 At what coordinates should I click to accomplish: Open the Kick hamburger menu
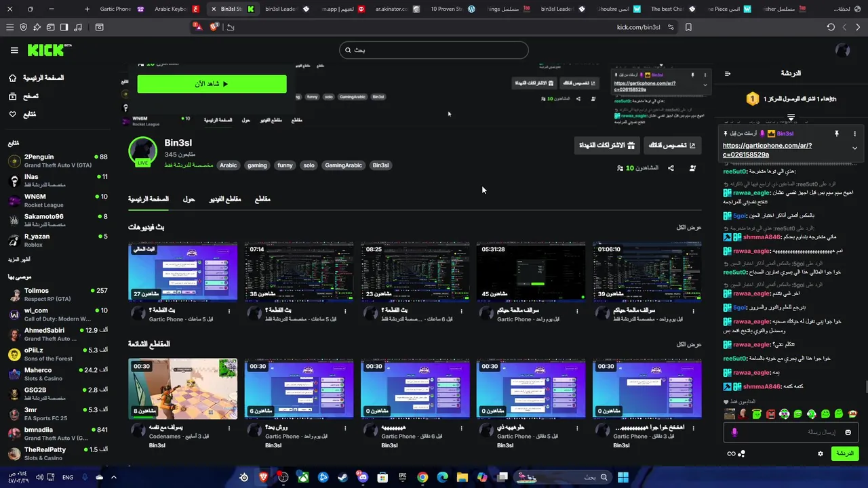pyautogui.click(x=14, y=50)
